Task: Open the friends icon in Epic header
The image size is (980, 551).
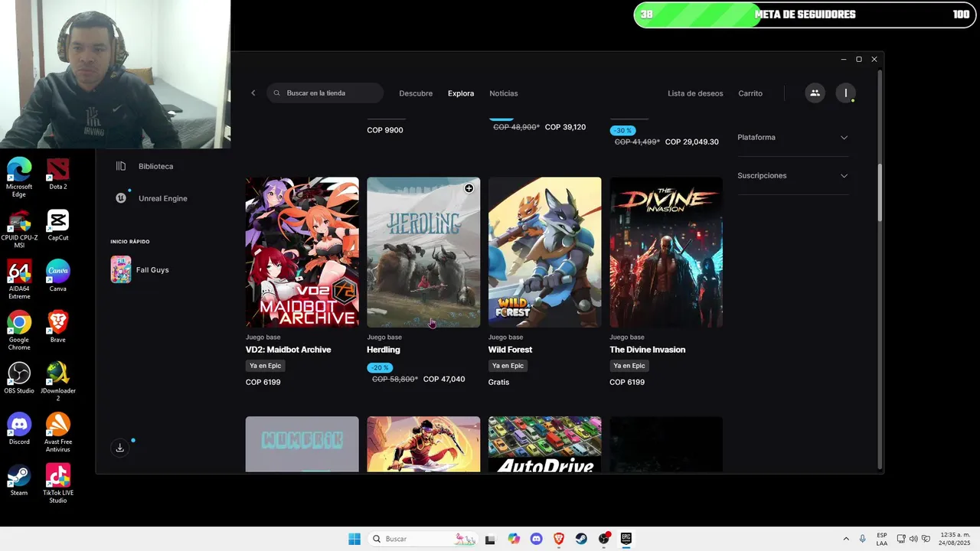Action: pyautogui.click(x=815, y=93)
